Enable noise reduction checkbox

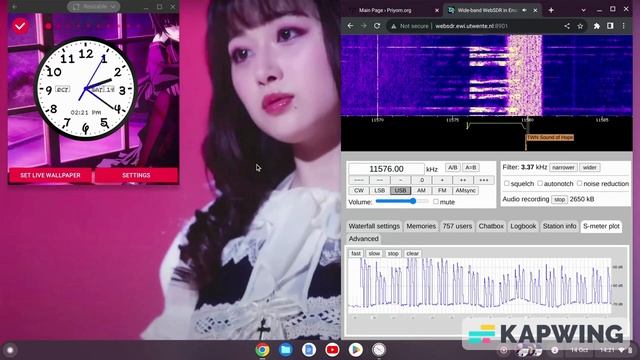tap(579, 184)
